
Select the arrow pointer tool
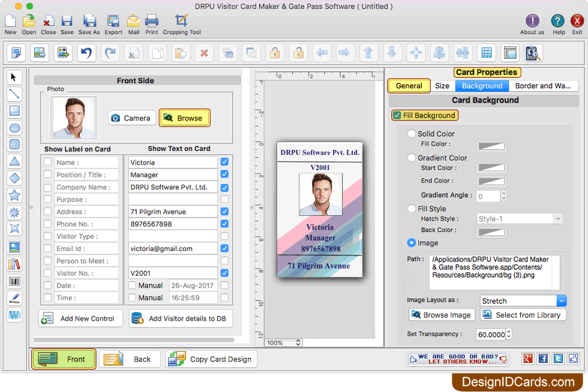14,77
